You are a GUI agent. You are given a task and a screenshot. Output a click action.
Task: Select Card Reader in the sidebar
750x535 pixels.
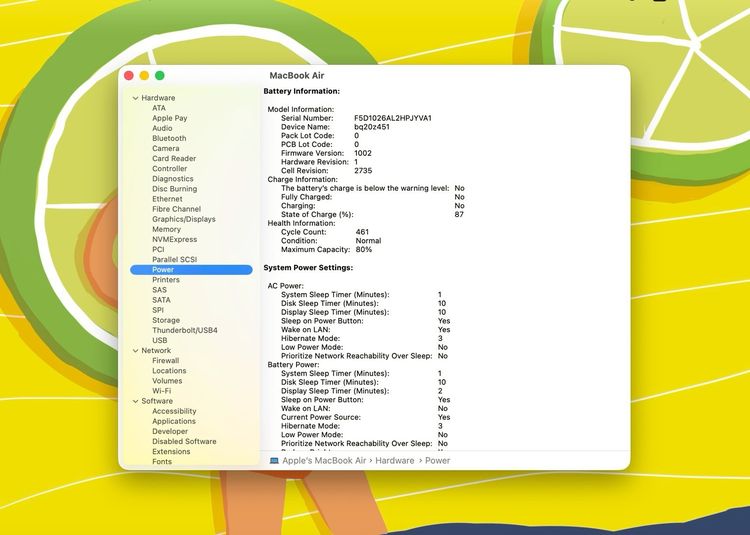point(174,158)
